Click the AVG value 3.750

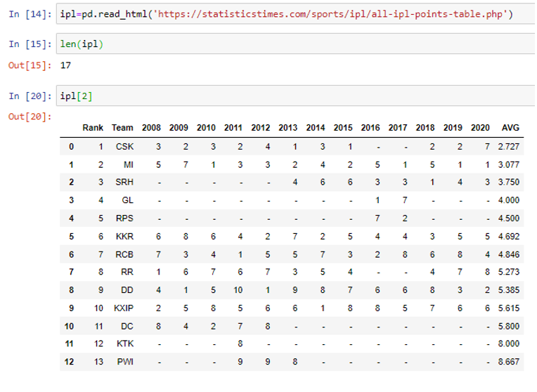509,182
